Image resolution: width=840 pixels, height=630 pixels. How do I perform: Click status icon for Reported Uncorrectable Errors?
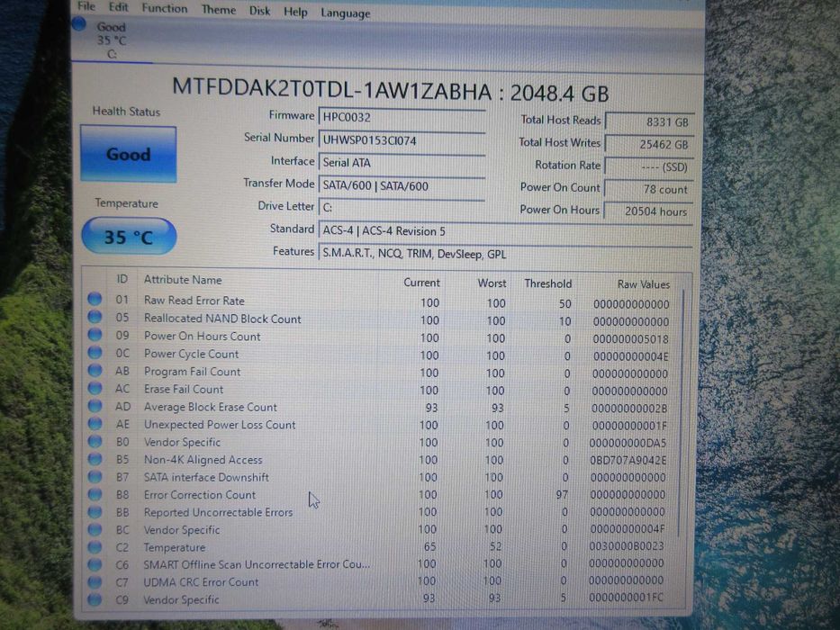tap(95, 511)
